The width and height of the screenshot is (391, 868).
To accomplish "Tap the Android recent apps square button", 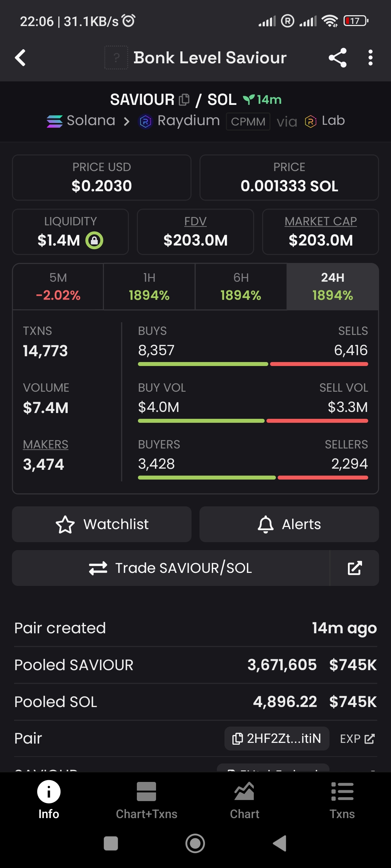I will point(111,844).
